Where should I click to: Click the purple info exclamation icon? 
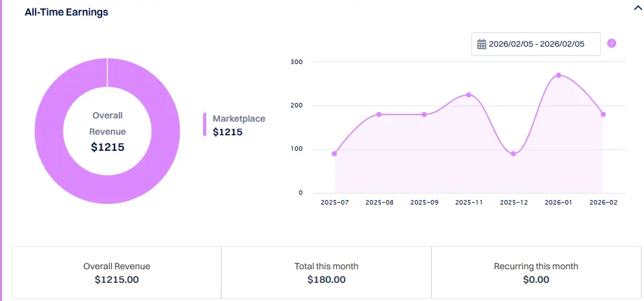pos(612,43)
